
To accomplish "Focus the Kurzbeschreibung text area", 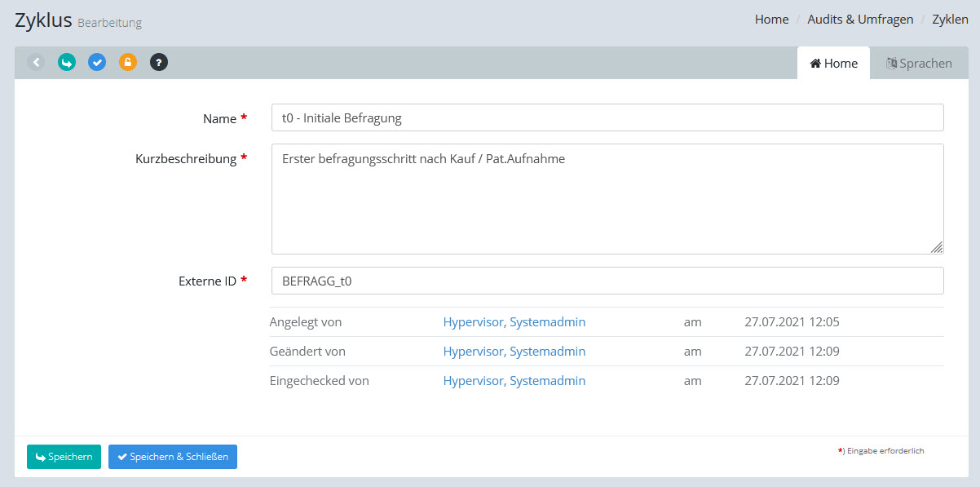I will click(607, 199).
